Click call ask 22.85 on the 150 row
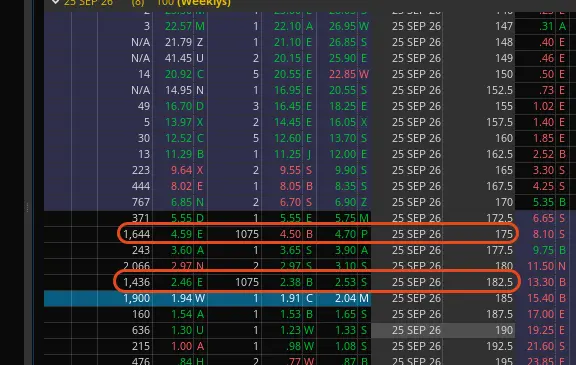 click(342, 74)
